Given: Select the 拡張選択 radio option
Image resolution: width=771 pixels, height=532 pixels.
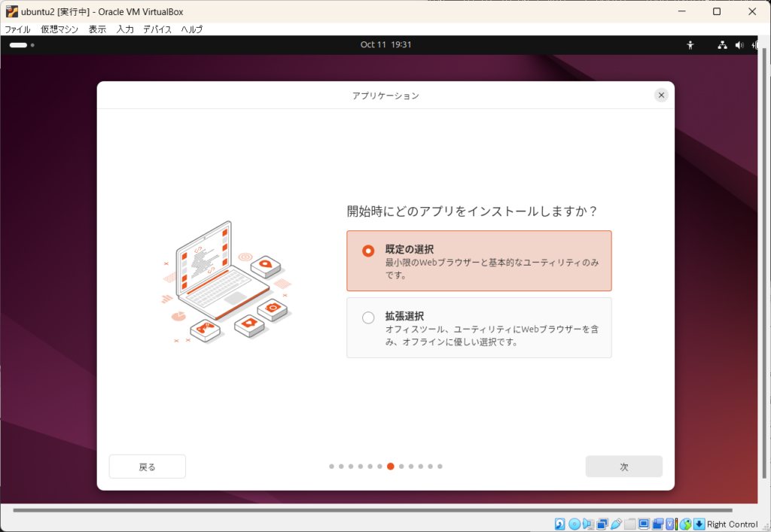Looking at the screenshot, I should (x=368, y=318).
